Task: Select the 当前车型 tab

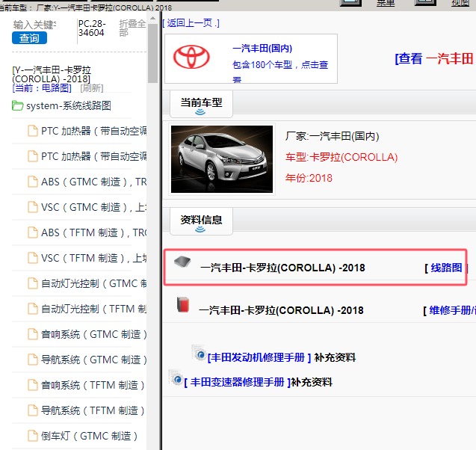Action: [201, 103]
